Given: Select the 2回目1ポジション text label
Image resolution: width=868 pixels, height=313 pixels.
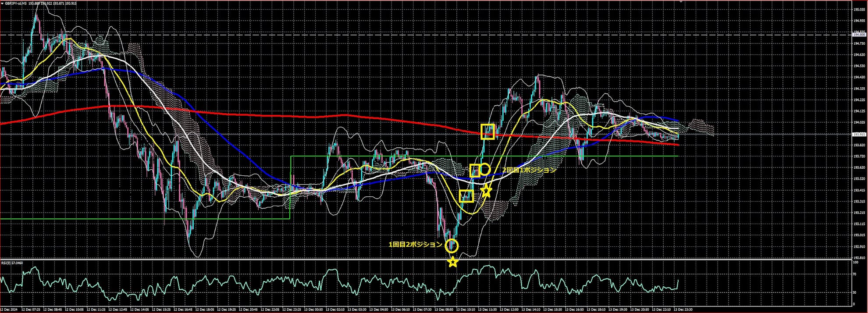Looking at the screenshot, I should click(x=529, y=170).
